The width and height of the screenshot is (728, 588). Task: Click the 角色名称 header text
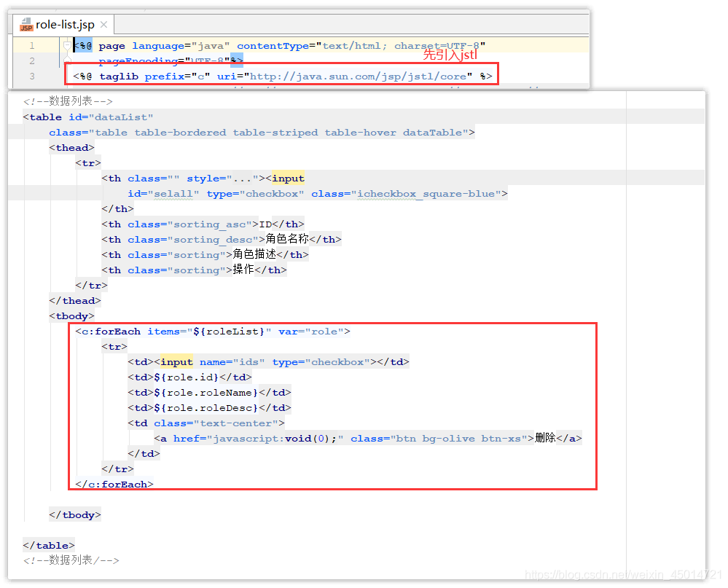pos(287,239)
